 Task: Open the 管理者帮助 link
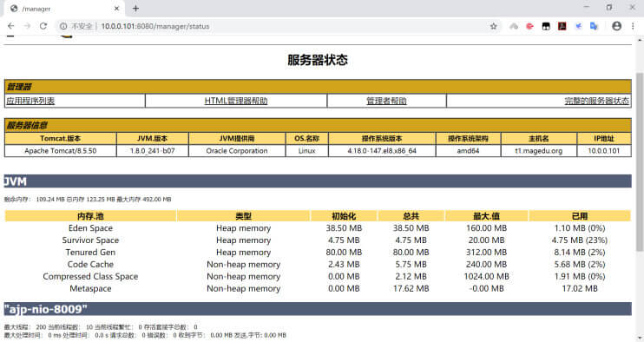point(386,101)
